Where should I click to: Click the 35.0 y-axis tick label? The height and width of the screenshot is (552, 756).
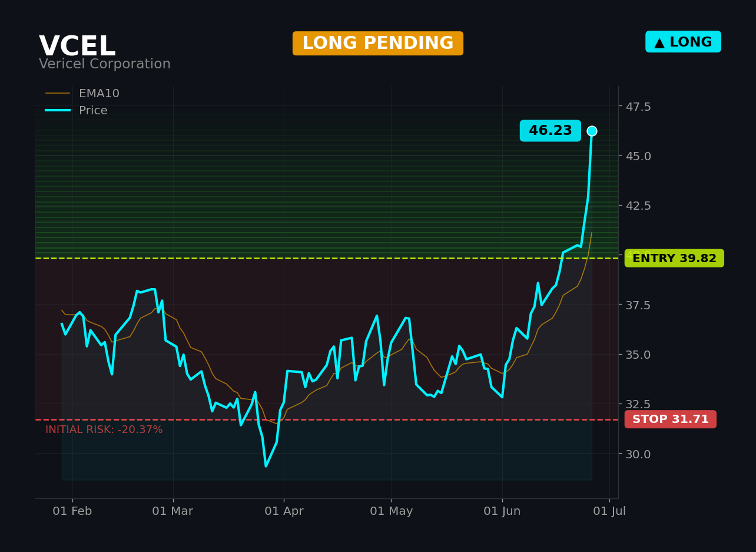[638, 355]
